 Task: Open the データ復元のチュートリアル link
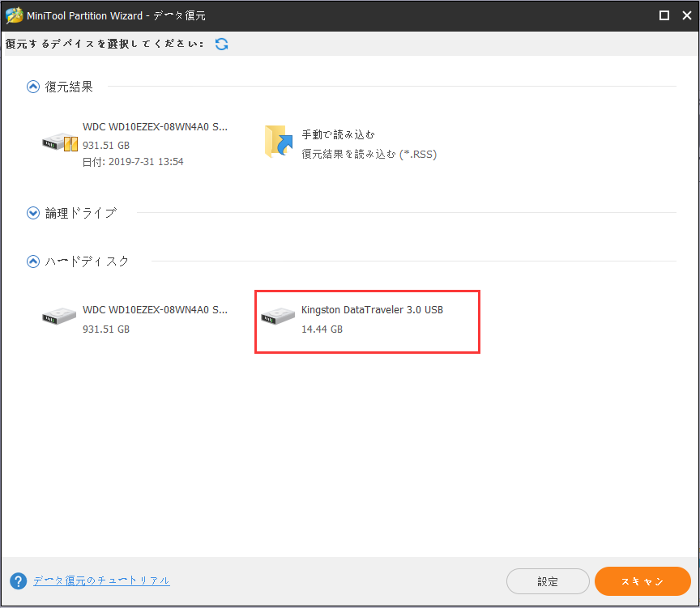click(101, 580)
